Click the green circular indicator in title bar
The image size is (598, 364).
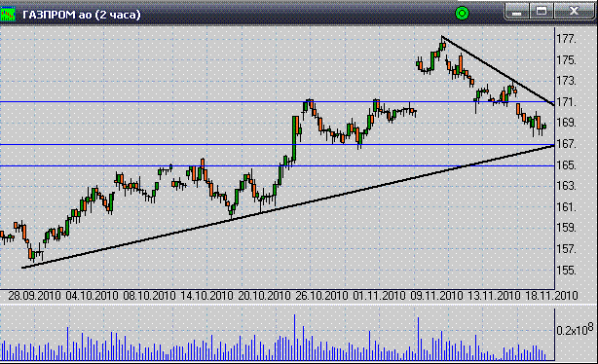[462, 14]
